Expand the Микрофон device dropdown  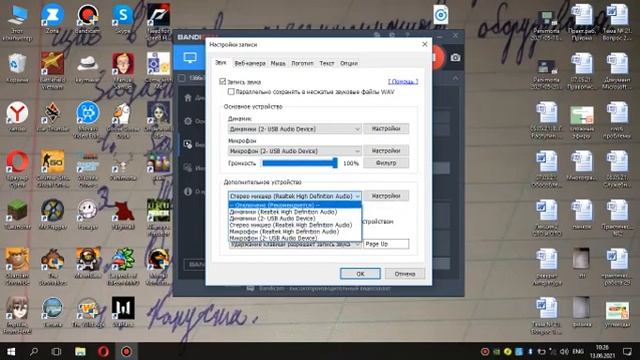tap(294, 151)
